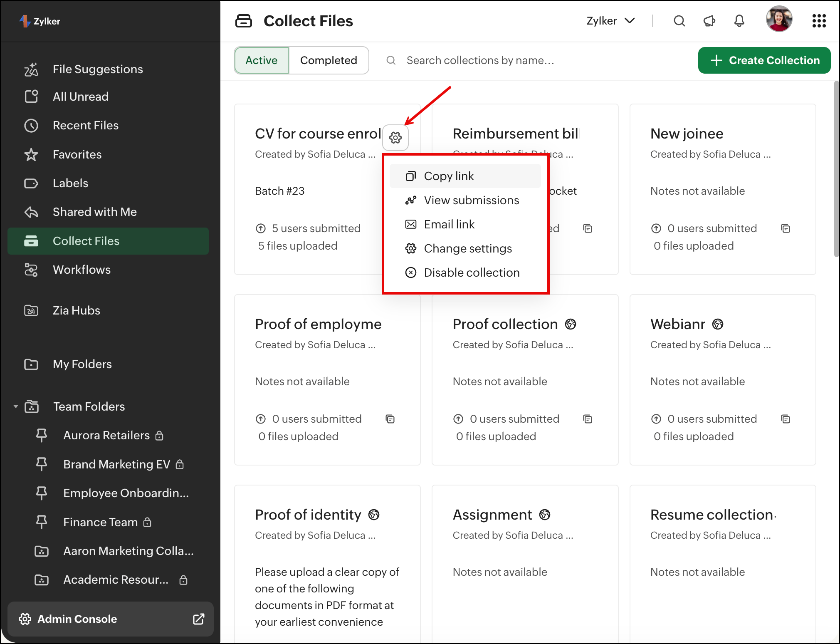Click the search collections by name field
This screenshot has height=644, width=840.
coord(480,60)
